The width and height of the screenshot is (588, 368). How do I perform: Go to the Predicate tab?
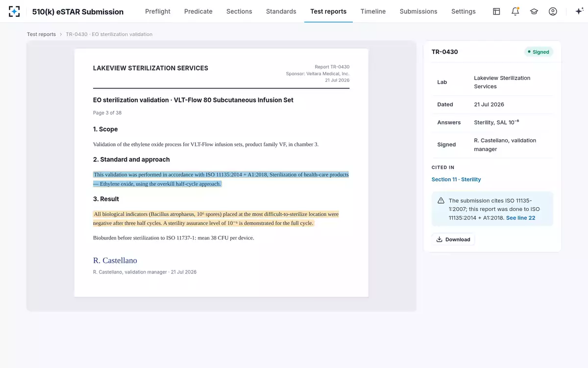pyautogui.click(x=198, y=11)
